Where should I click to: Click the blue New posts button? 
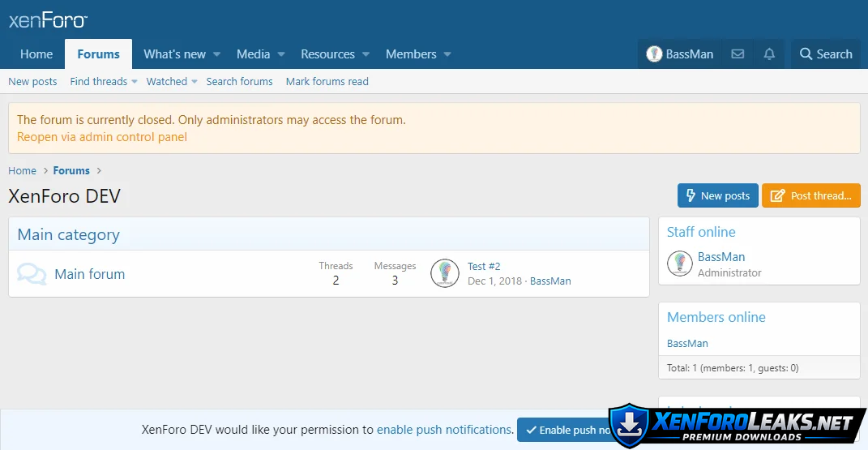tap(717, 195)
